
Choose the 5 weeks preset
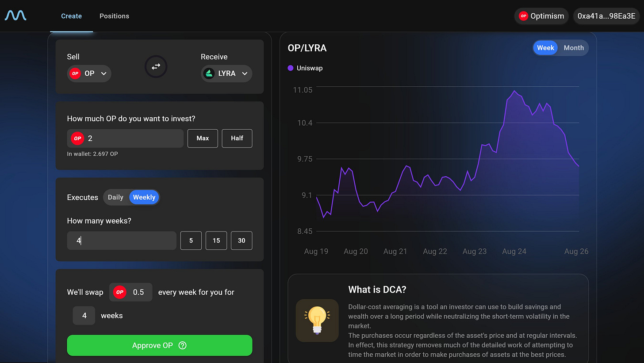coord(191,240)
